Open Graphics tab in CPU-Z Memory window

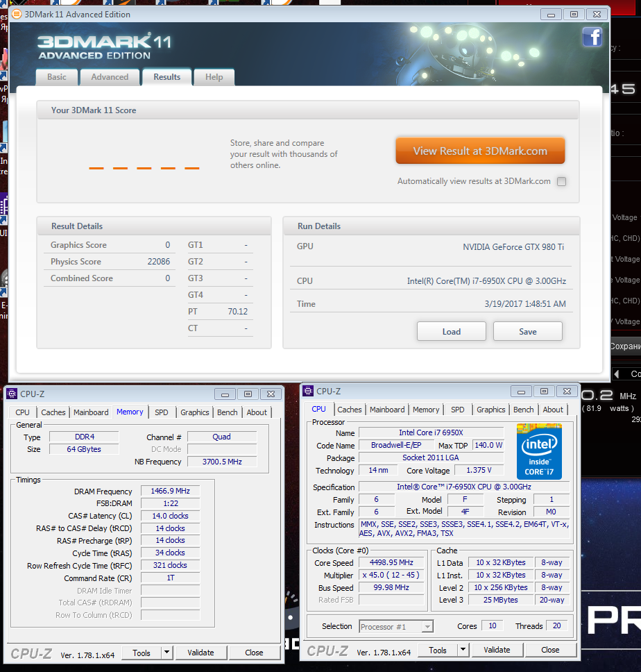coord(195,412)
